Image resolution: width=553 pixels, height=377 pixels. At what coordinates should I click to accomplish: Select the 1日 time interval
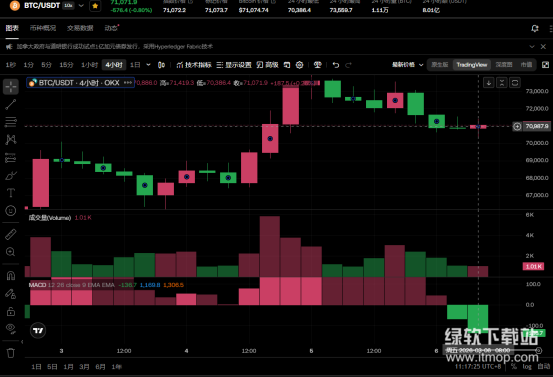click(x=135, y=65)
